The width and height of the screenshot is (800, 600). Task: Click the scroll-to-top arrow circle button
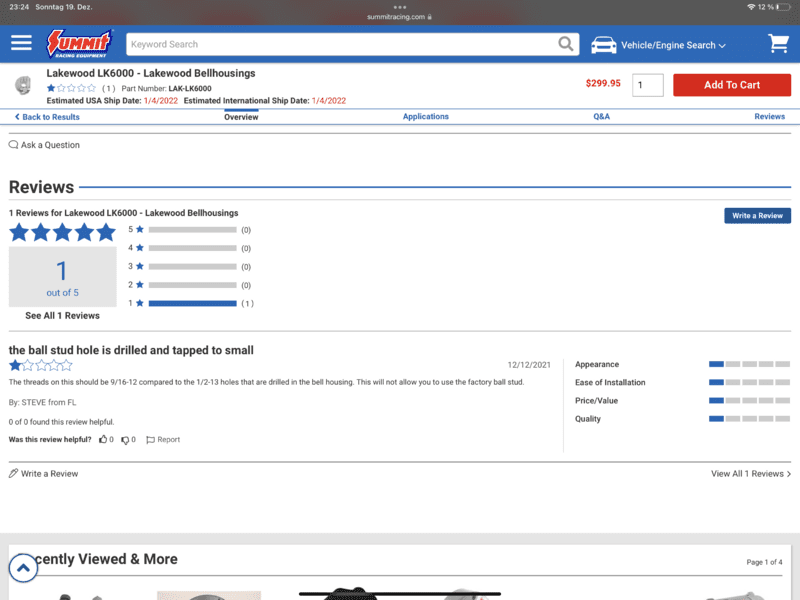[x=23, y=568]
